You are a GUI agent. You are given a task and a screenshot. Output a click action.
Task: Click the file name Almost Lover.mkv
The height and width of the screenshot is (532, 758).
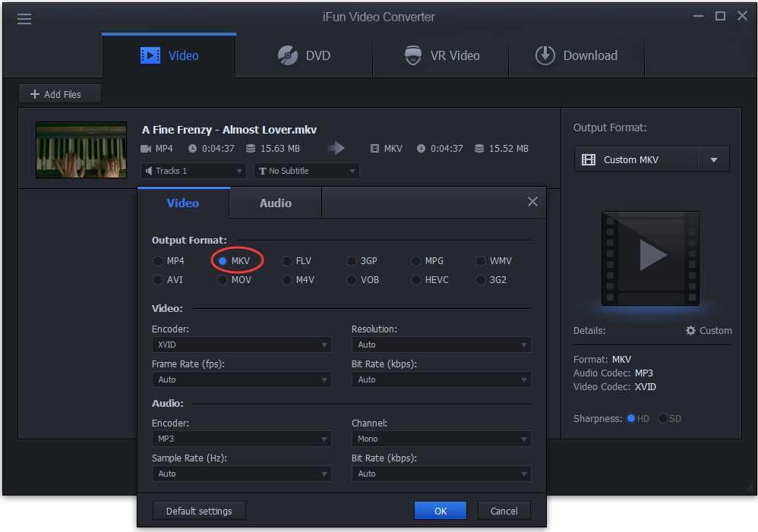[229, 130]
